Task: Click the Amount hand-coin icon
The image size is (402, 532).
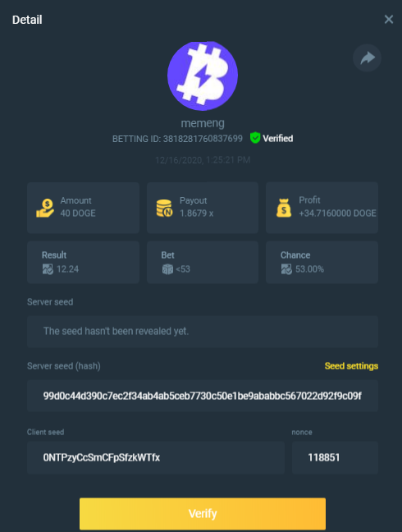Action: tap(45, 208)
